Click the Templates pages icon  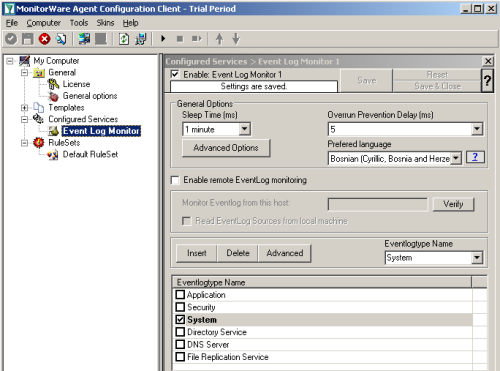click(x=39, y=108)
